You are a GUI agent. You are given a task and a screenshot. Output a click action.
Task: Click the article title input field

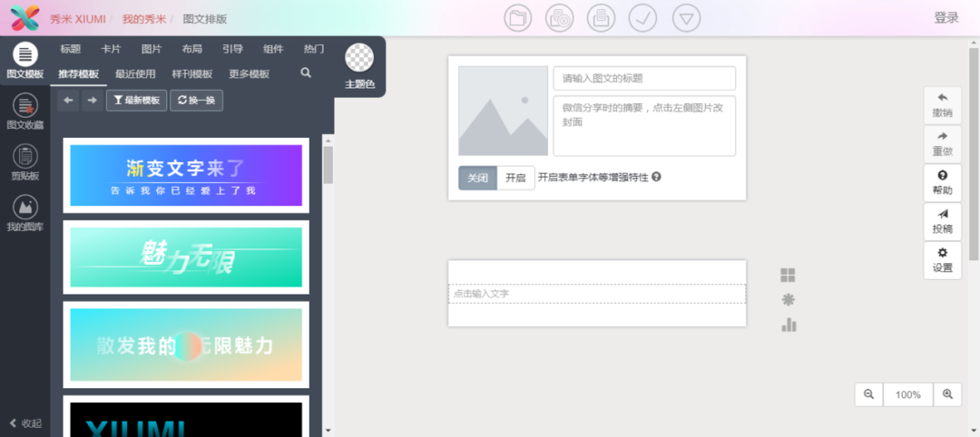(x=644, y=79)
